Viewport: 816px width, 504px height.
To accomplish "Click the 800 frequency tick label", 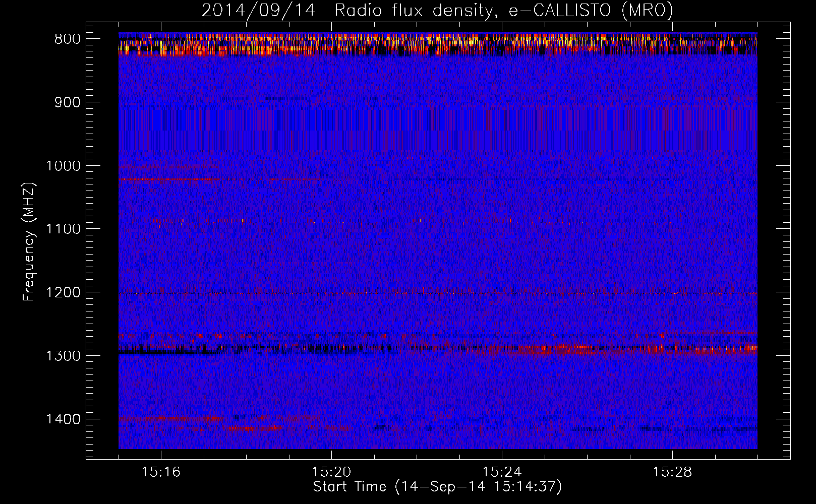I will (x=67, y=39).
